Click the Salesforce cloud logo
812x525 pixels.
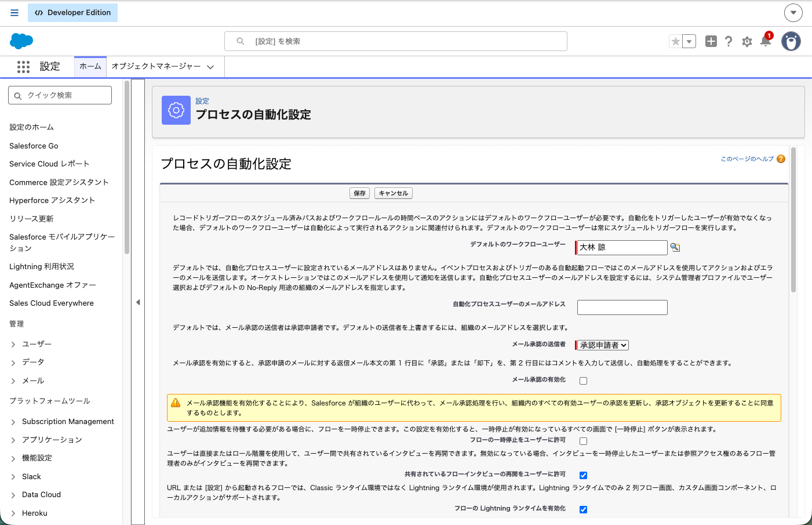click(21, 41)
